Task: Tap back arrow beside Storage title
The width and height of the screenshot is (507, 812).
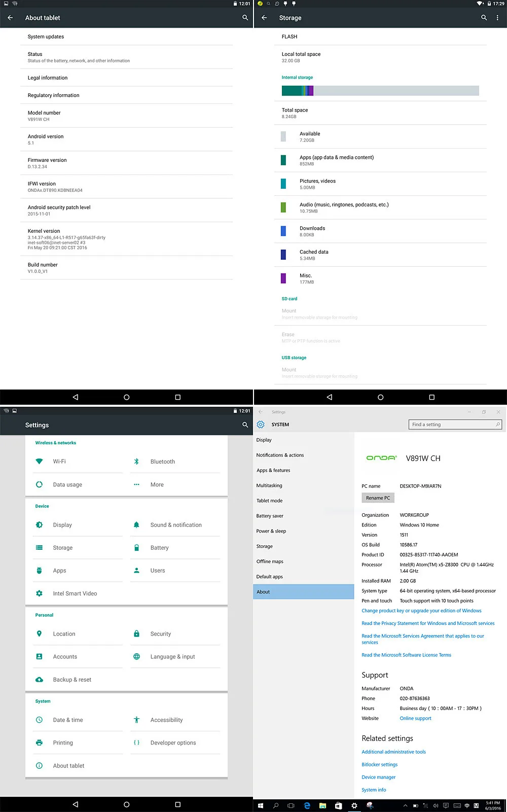Action: point(264,18)
